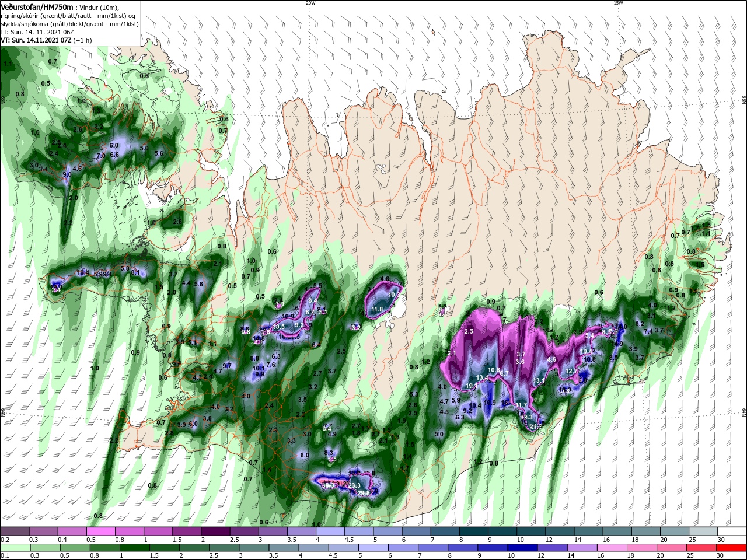Click the 10.1 precipitation value in the southwest
This screenshot has height=560, width=747.
coord(259,369)
